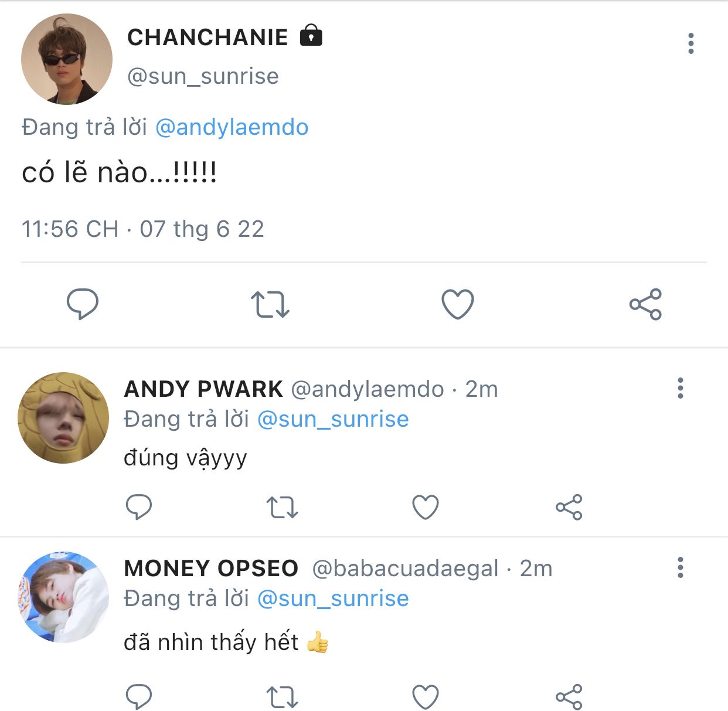The width and height of the screenshot is (728, 711).
Task: Open @sun_sunrise link in ANDY PWARK's reply
Action: 333,419
